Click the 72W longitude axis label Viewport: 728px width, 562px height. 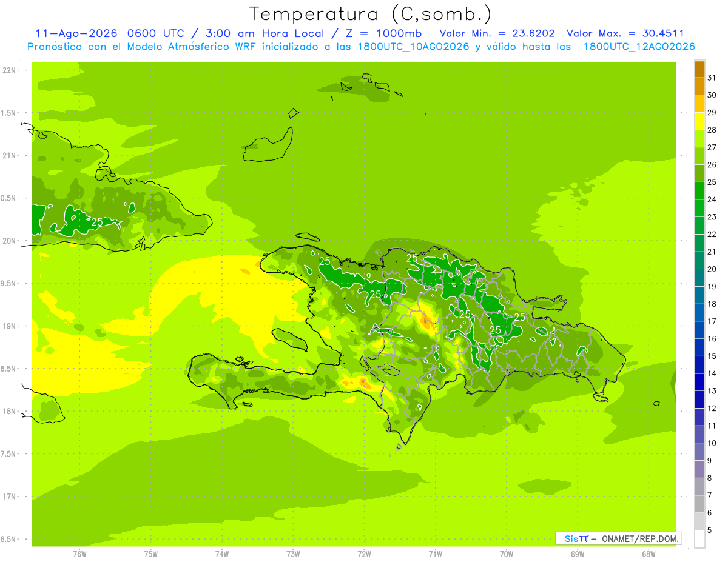[364, 554]
